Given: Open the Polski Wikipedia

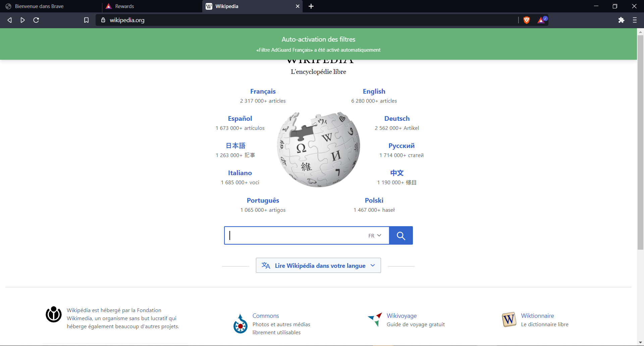Looking at the screenshot, I should coord(374,200).
